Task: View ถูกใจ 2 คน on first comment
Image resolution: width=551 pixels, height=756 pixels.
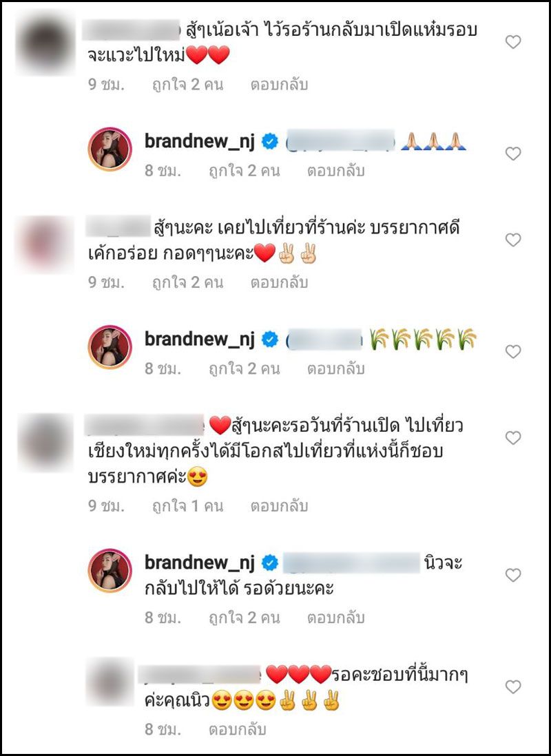Action: [188, 85]
